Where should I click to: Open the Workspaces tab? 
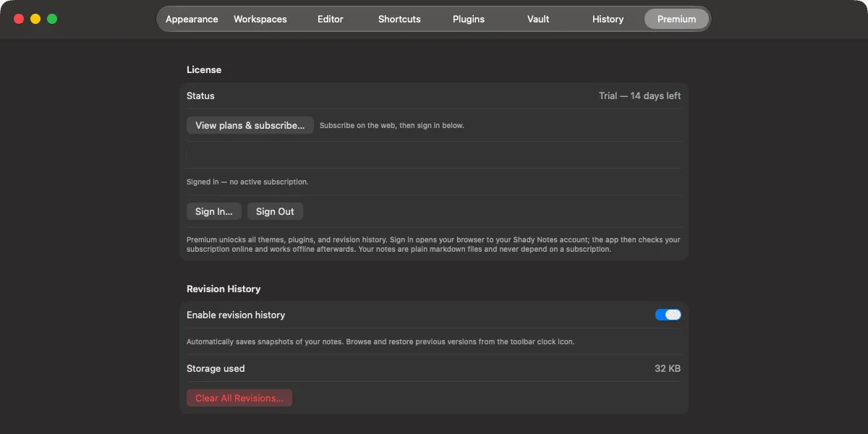260,19
